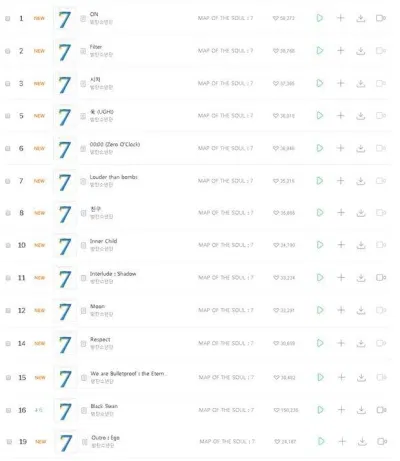
Task: Play We are Bulletproof : the Eternal
Action: (320, 377)
